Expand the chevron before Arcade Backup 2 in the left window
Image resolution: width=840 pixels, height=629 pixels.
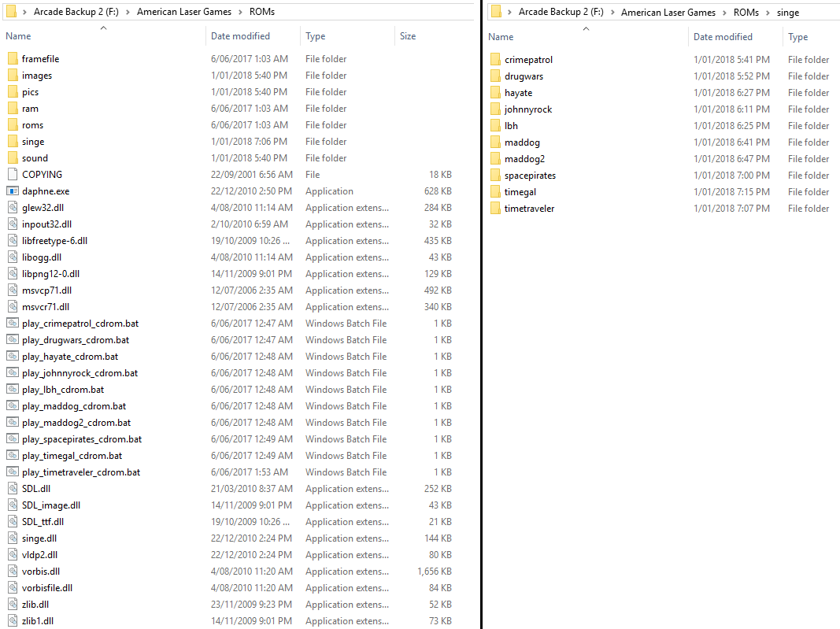pos(24,12)
